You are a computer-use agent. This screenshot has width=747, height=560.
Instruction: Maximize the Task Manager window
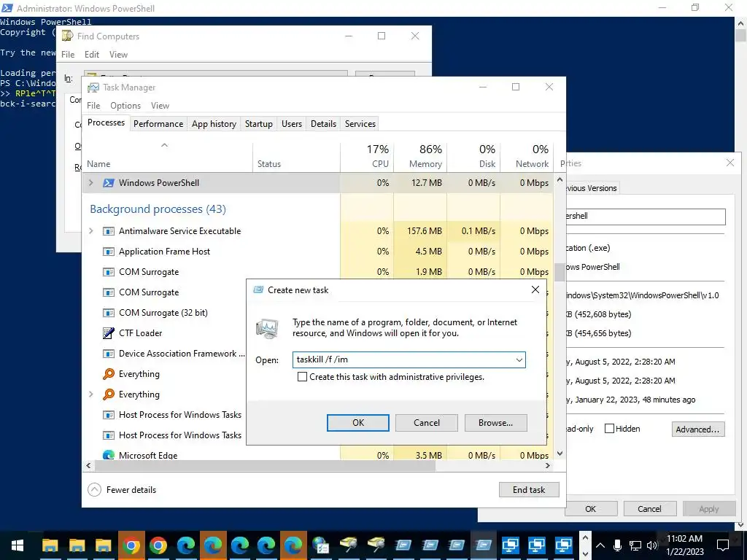pos(516,87)
